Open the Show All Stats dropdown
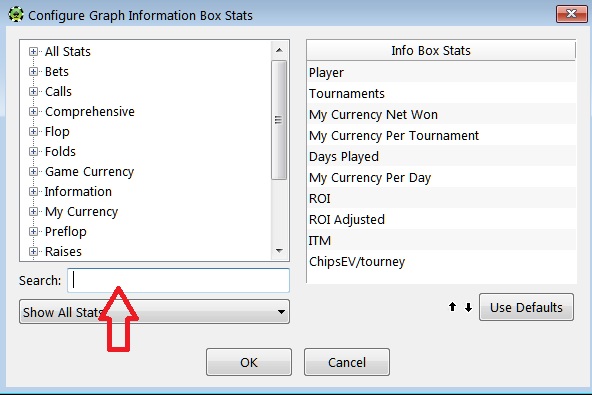This screenshot has width=592, height=395. [x=154, y=312]
